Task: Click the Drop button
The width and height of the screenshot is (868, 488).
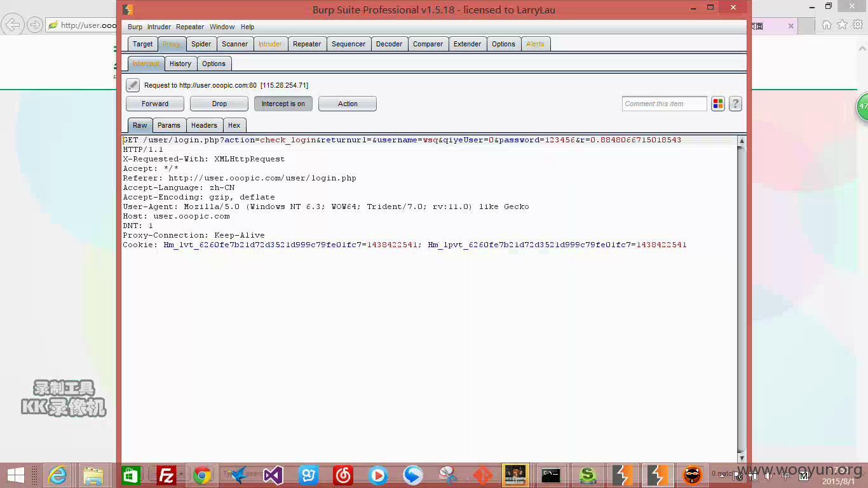Action: coord(219,104)
